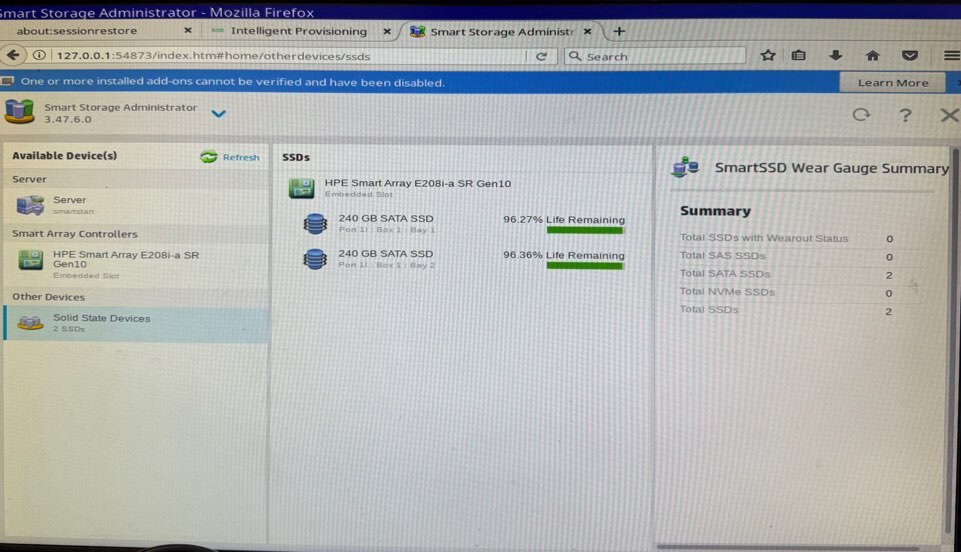Click the Bay 1 SSD drive icon
The width and height of the screenshot is (961, 552).
315,224
